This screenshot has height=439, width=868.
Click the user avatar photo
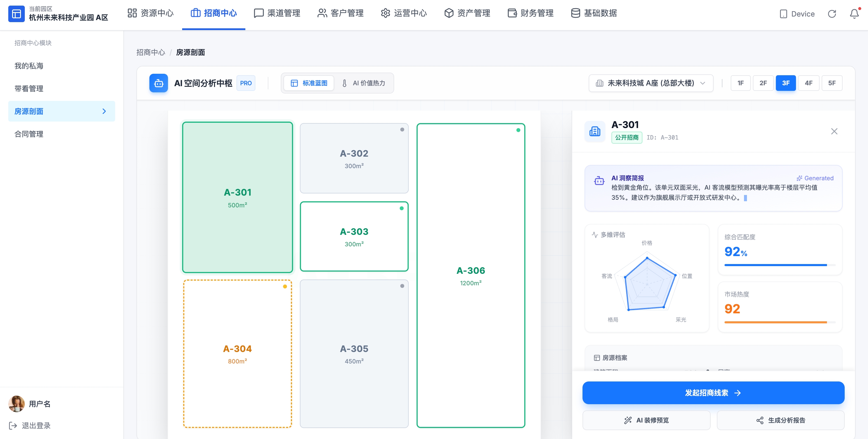(17, 404)
